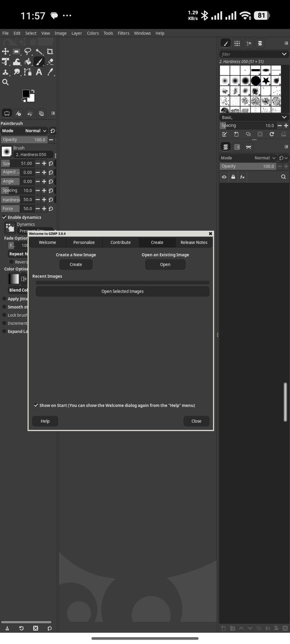The height and width of the screenshot is (644, 290).
Task: Open the Repeat fade dropdown
Action: click(x=18, y=254)
